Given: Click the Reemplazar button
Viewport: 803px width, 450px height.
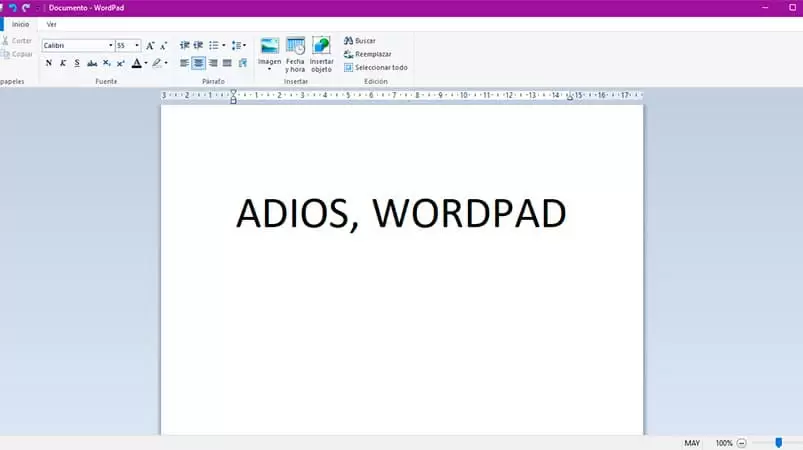Looking at the screenshot, I should 368,54.
